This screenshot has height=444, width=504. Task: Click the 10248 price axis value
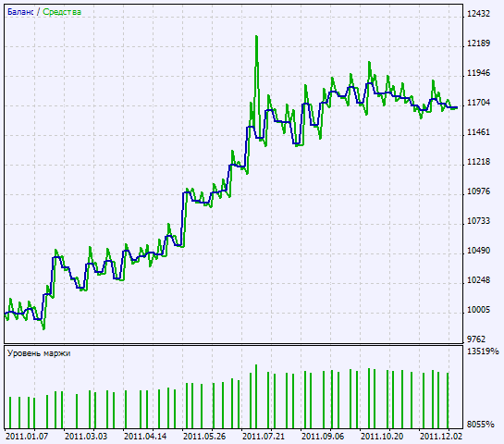(478, 280)
